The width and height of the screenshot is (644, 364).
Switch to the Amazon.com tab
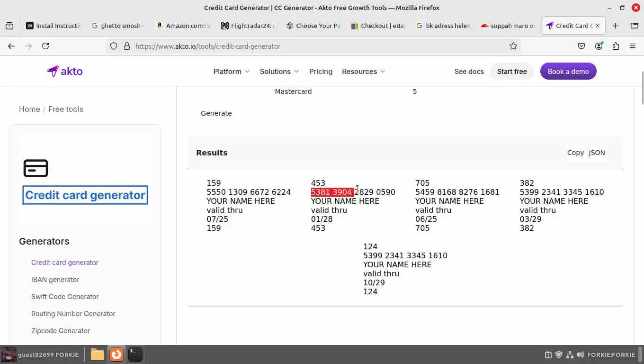click(183, 26)
